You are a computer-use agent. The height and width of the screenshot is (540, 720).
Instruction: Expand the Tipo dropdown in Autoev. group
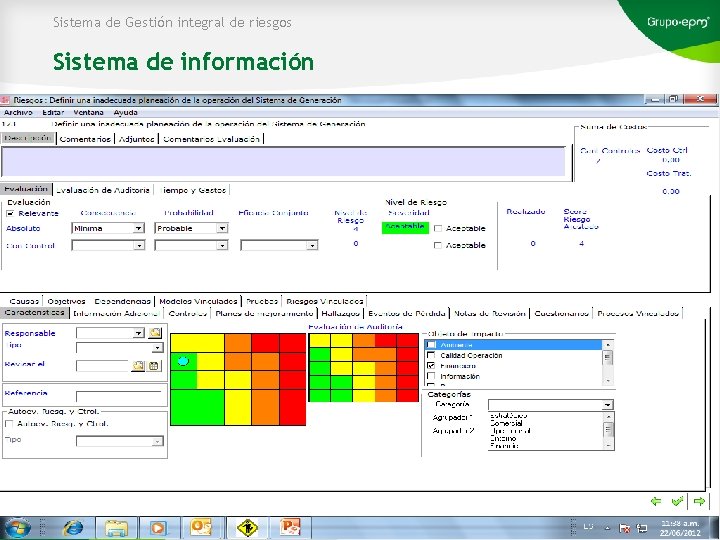coord(157,441)
